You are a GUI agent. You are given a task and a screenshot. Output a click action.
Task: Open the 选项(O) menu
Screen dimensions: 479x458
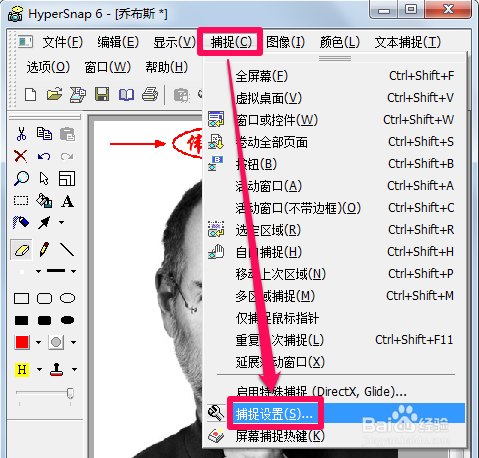point(48,67)
